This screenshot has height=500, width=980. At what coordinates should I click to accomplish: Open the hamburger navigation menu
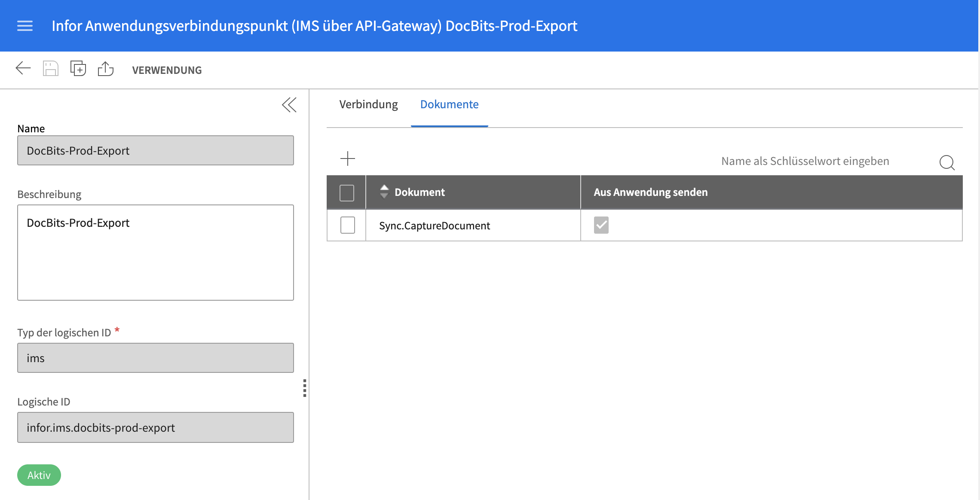click(x=25, y=26)
